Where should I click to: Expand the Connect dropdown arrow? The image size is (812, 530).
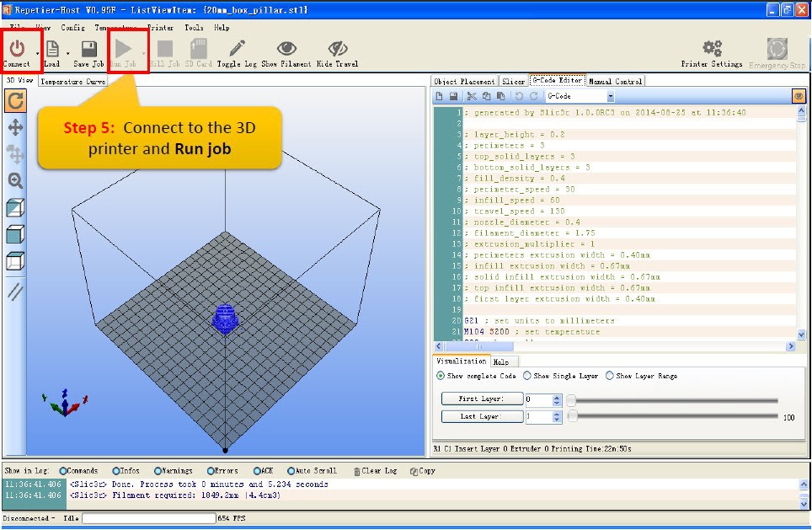(x=38, y=54)
